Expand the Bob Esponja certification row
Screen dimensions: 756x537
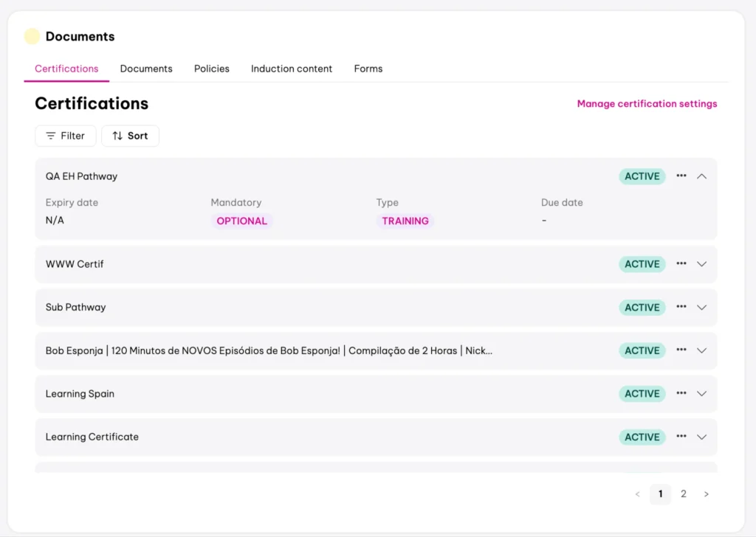click(701, 350)
